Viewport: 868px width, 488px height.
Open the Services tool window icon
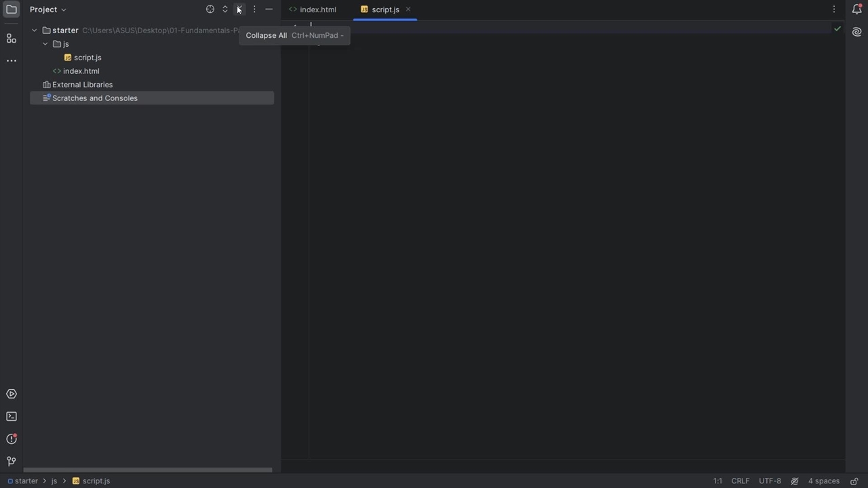12,394
